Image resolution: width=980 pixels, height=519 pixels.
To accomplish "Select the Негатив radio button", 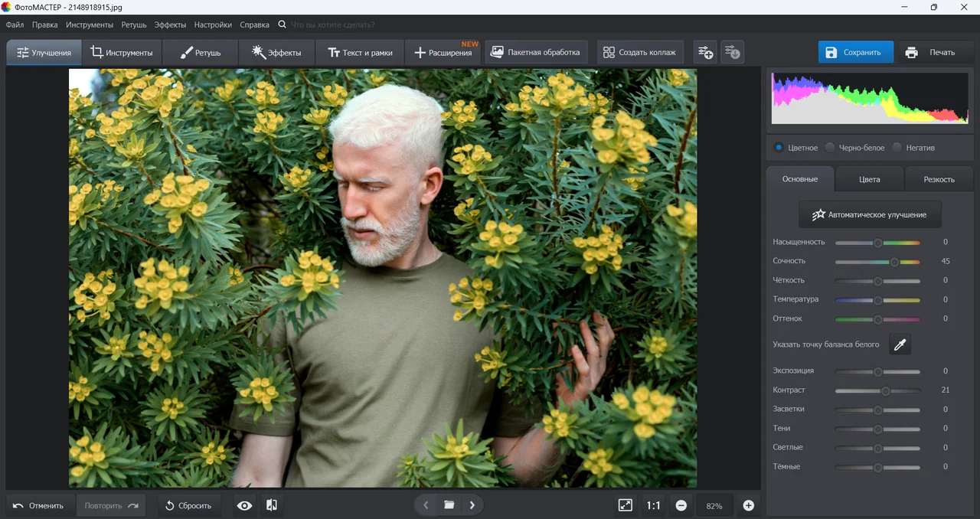I will click(897, 148).
